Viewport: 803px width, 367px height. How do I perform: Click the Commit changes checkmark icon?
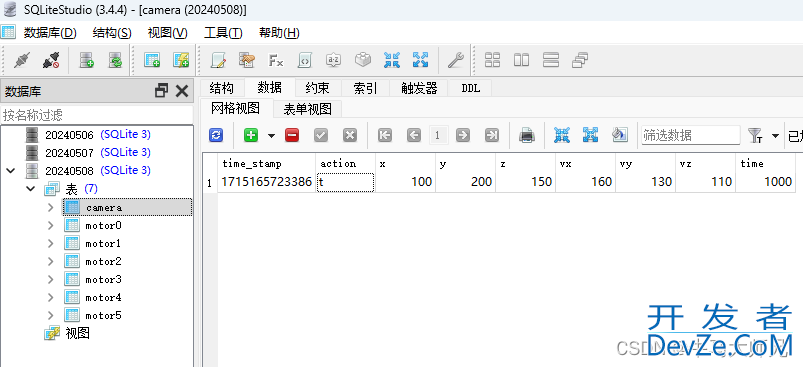pyautogui.click(x=321, y=136)
